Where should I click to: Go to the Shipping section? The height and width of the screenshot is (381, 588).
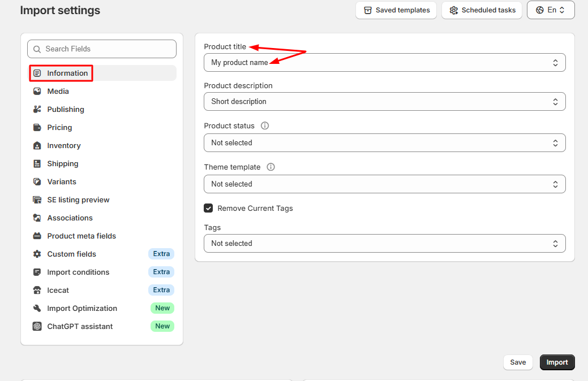(x=102, y=164)
